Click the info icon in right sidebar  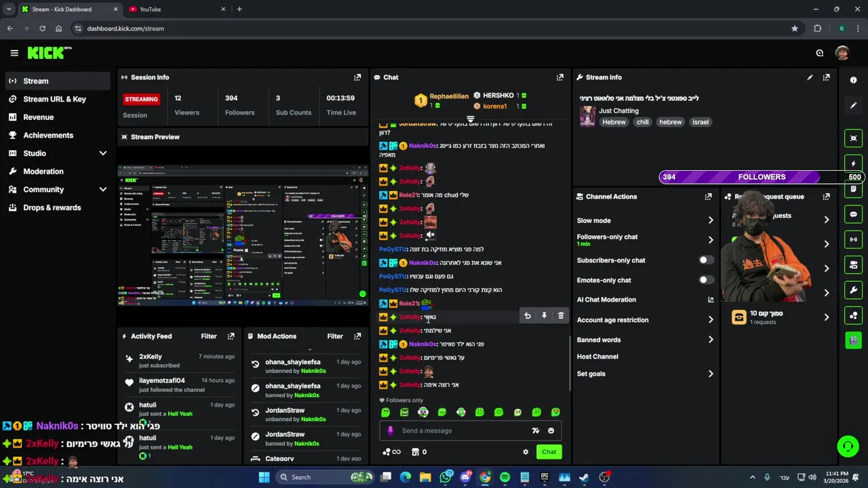853,80
